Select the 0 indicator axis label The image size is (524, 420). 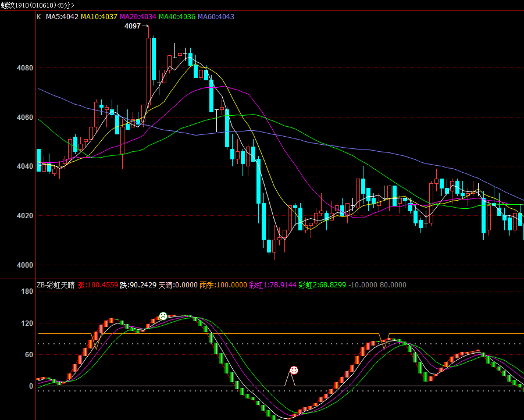point(31,386)
